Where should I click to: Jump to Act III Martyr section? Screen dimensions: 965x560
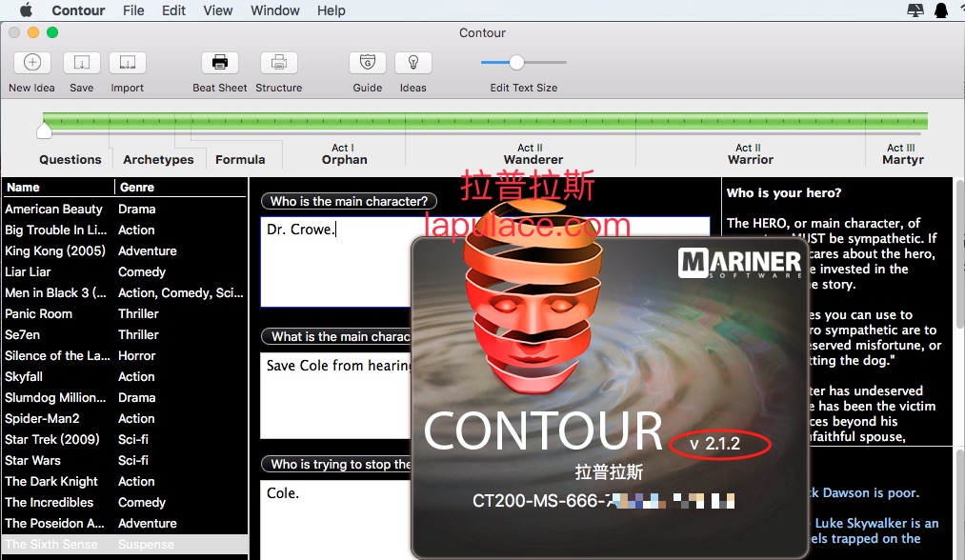(903, 154)
